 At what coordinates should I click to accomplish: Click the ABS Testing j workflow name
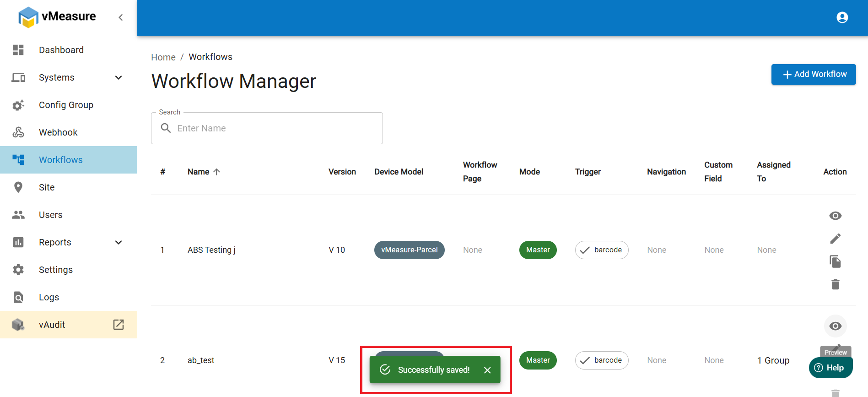211,250
